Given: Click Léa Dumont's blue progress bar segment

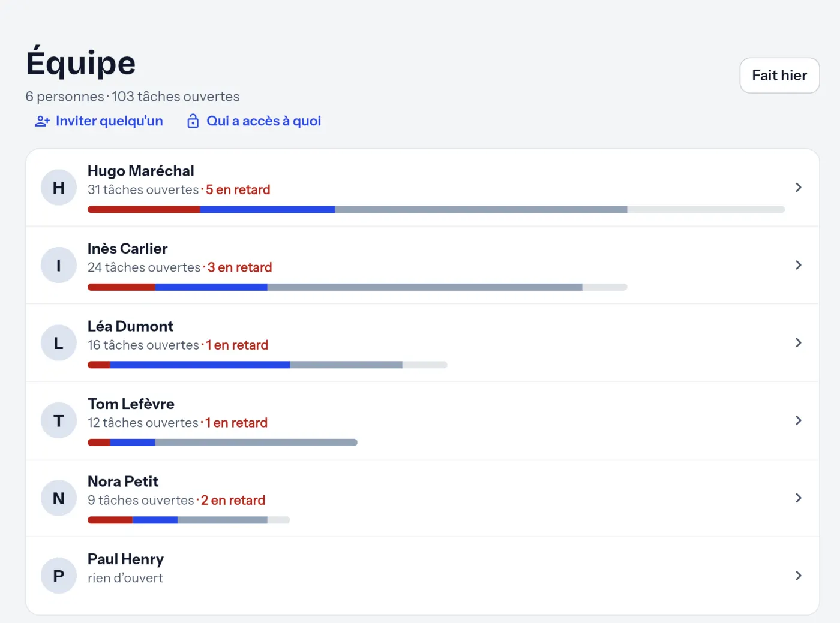Looking at the screenshot, I should pos(200,365).
